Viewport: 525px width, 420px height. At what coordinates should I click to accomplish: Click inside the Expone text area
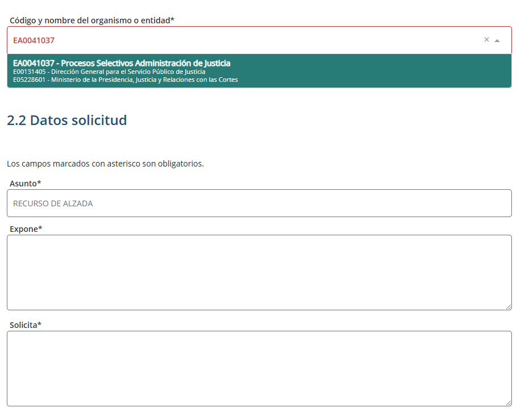click(259, 273)
